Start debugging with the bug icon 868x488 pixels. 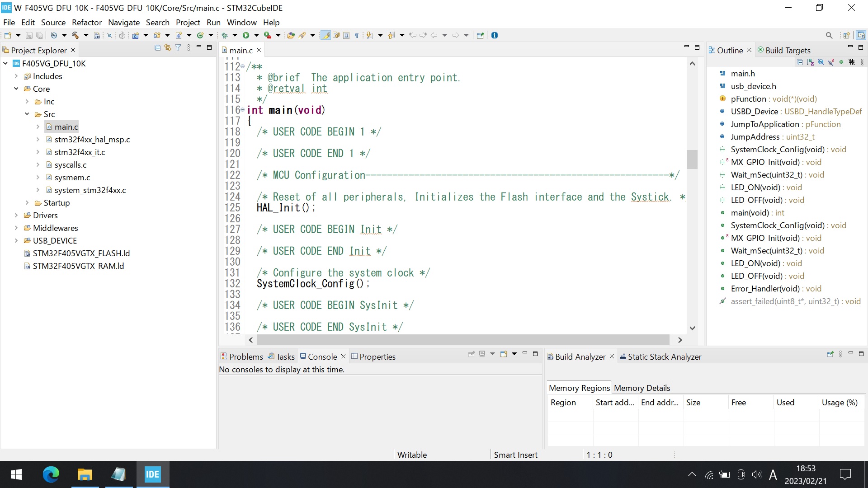224,35
